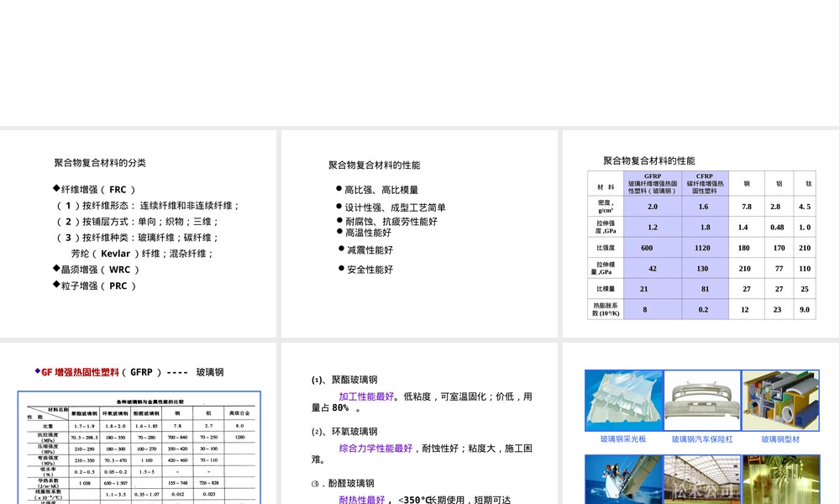The height and width of the screenshot is (504, 840).
Task: Click the bullet 设计性强、成型工艺简单
Action: click(391, 207)
